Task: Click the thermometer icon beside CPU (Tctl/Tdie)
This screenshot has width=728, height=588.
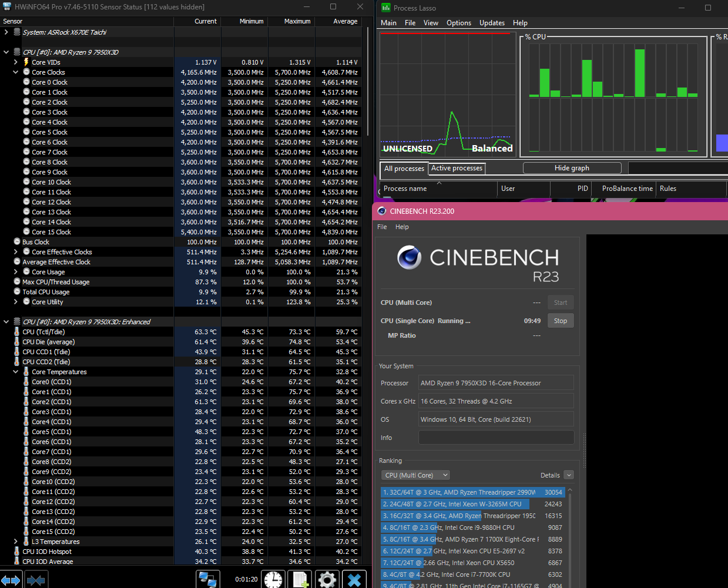Action: [x=17, y=331]
